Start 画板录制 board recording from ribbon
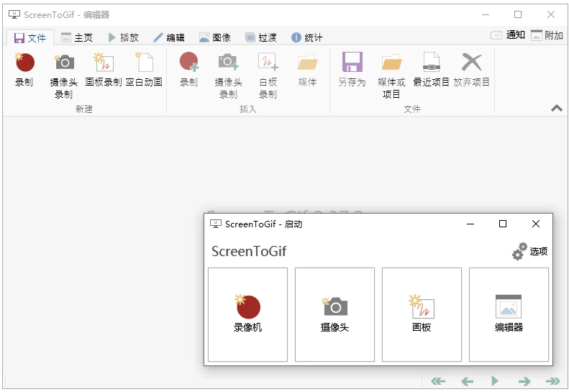 (x=104, y=63)
